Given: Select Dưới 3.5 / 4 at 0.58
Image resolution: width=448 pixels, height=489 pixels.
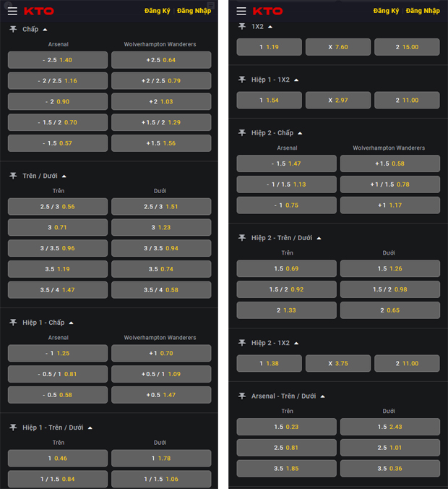Looking at the screenshot, I should (x=161, y=290).
